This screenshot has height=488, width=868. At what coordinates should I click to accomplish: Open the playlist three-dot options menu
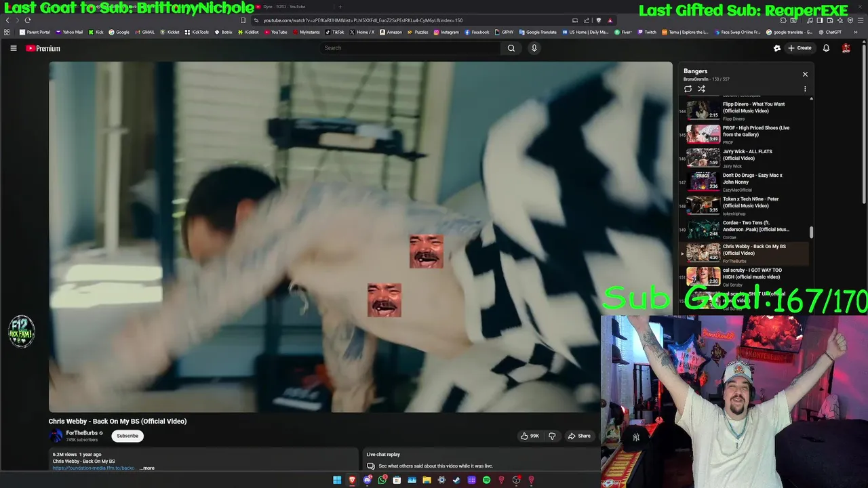point(805,89)
